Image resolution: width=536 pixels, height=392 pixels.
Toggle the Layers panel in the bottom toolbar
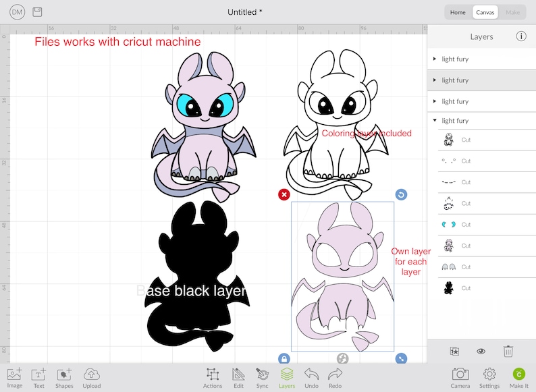(x=287, y=378)
